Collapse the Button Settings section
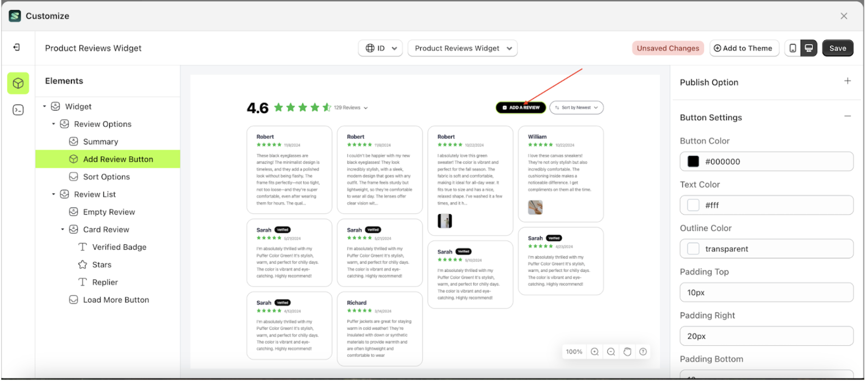Viewport: 868px width, 383px height. click(x=847, y=117)
